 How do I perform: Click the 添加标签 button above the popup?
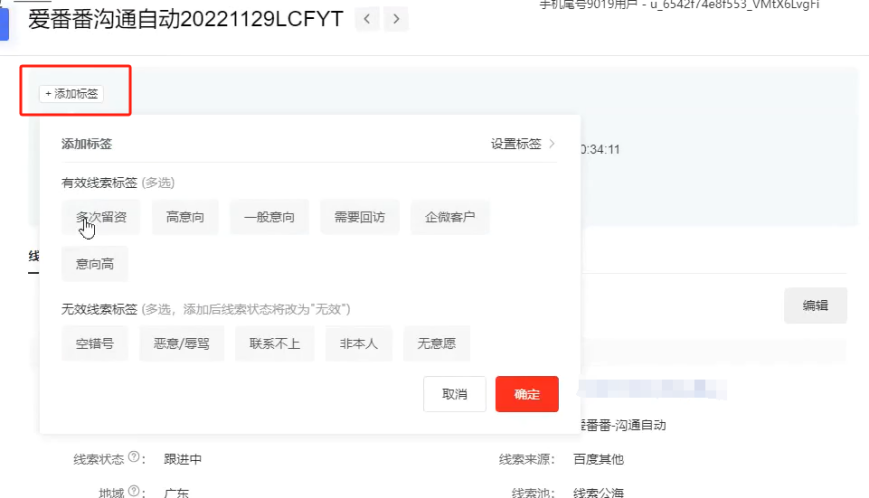tap(71, 93)
